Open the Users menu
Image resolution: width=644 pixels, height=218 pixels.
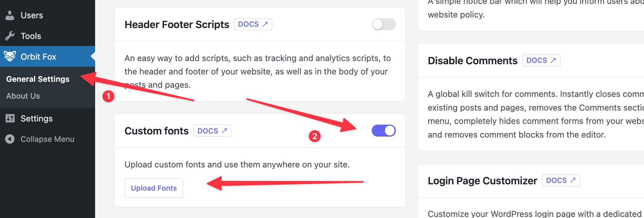click(x=32, y=15)
